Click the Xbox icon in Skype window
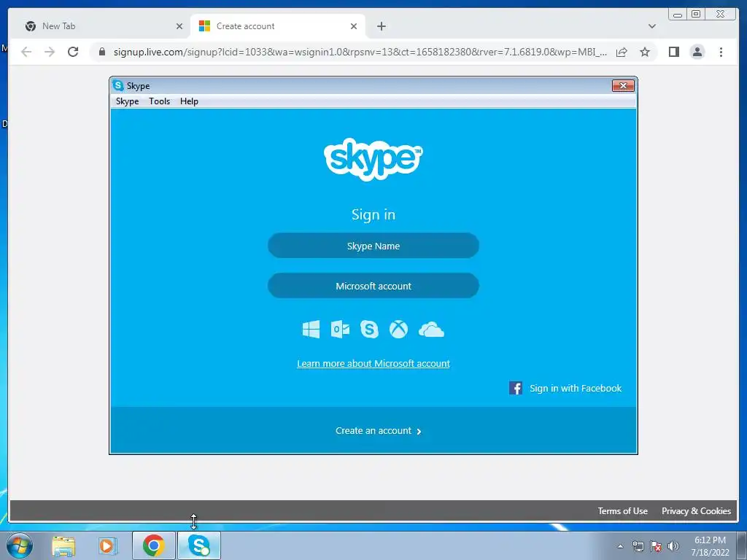This screenshot has height=560, width=747. point(398,329)
